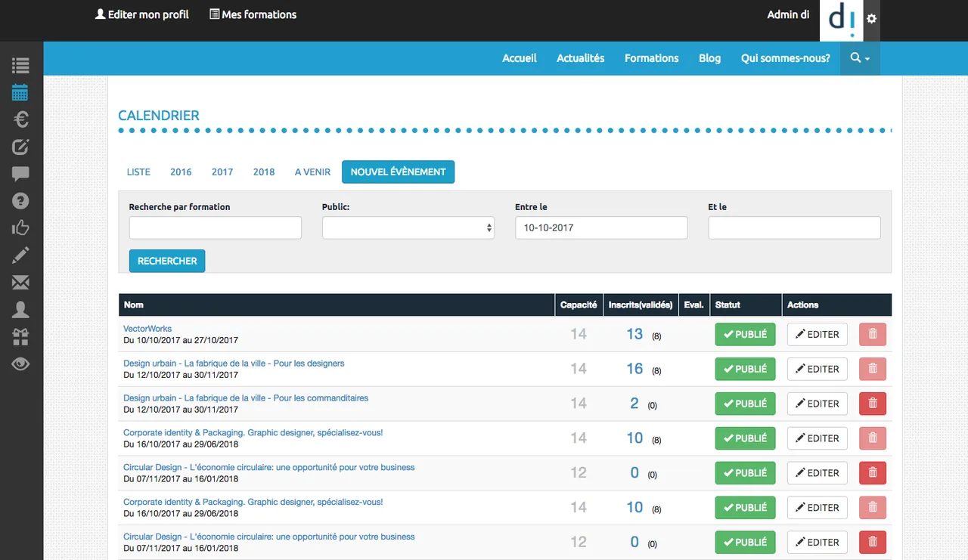Click Editer mon profil link
The height and width of the screenshot is (560, 968).
[x=142, y=14]
